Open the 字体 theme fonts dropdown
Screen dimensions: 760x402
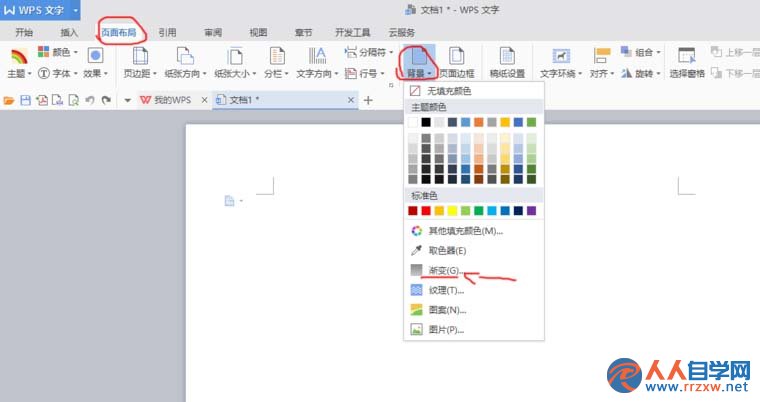click(58, 73)
